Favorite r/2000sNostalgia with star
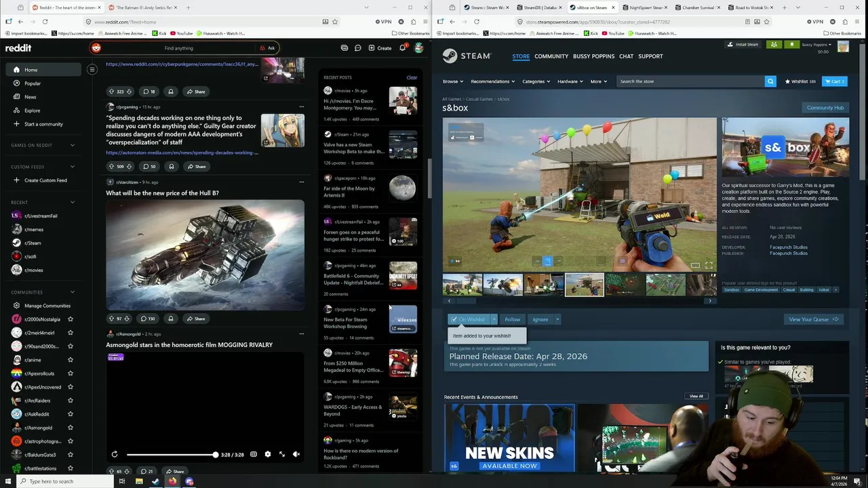 pos(71,319)
